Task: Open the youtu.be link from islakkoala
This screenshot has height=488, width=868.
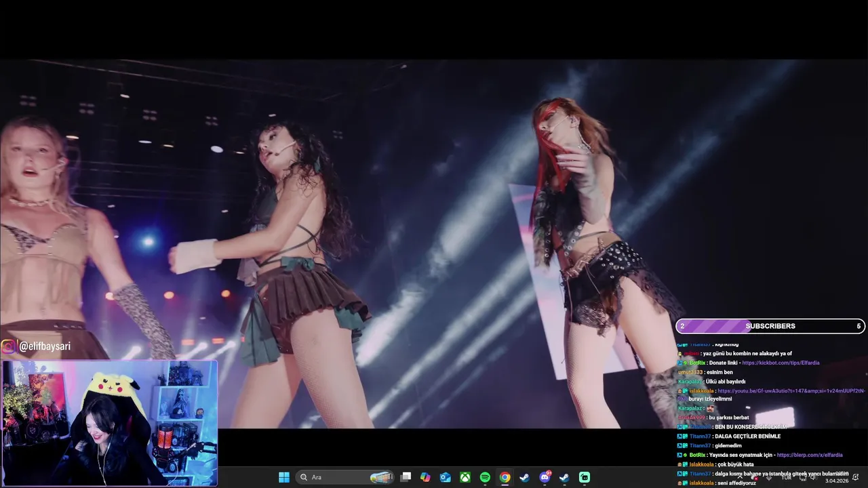Action: (791, 391)
